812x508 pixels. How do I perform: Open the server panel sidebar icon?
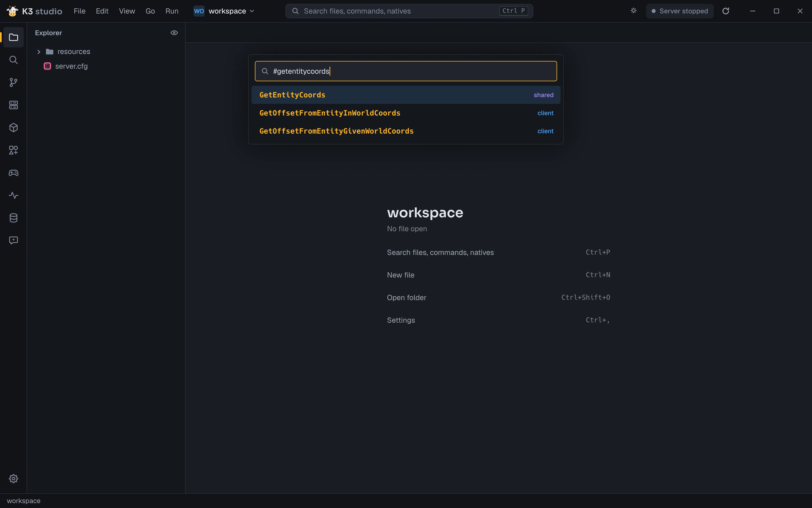pyautogui.click(x=13, y=105)
